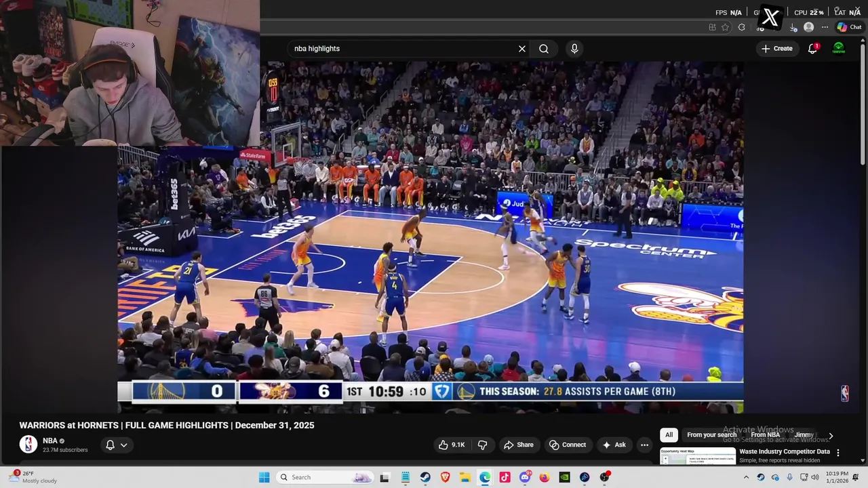Open the green YouTube account avatar

(839, 49)
